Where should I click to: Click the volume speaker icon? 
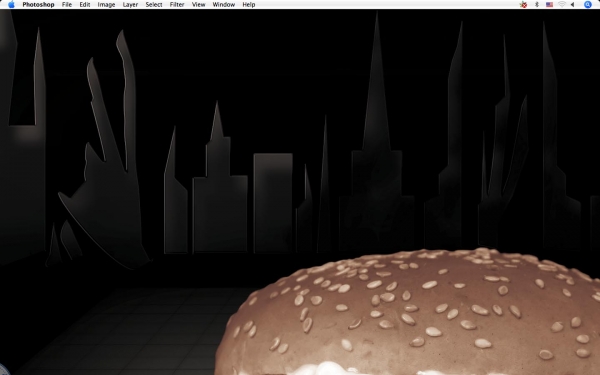573,5
